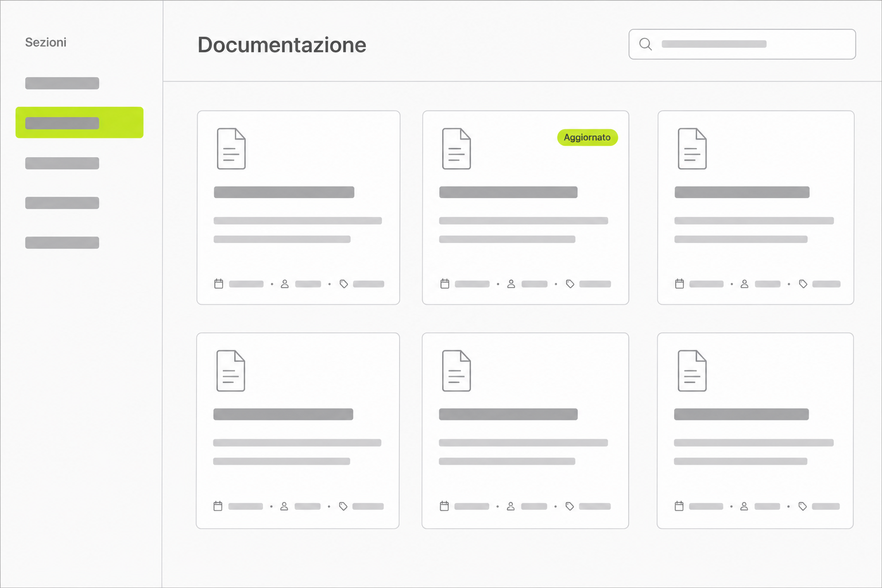Viewport: 882px width, 588px height.
Task: Click calendar icon of card right of Aggiornato card
Action: [679, 284]
